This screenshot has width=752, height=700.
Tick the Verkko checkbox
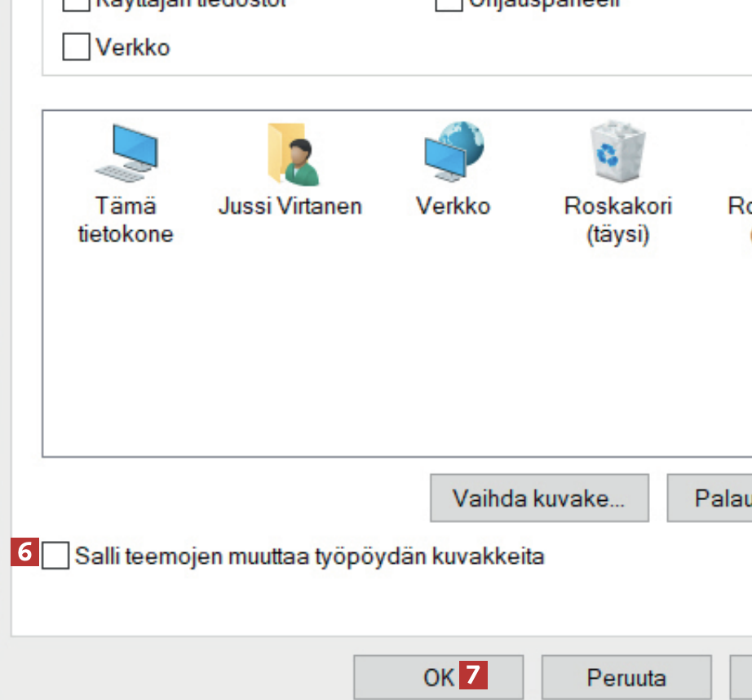76,47
